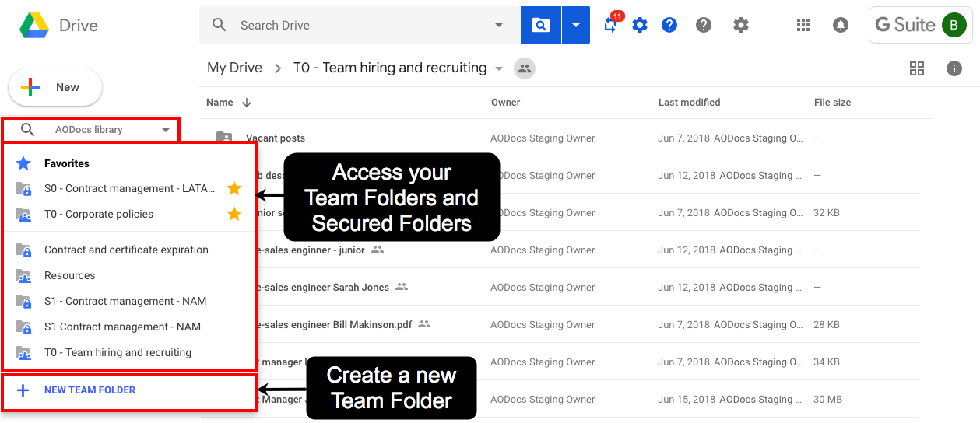Viewport: 980px width, 423px height.
Task: Open the blue AODocs settings gear
Action: [x=640, y=25]
